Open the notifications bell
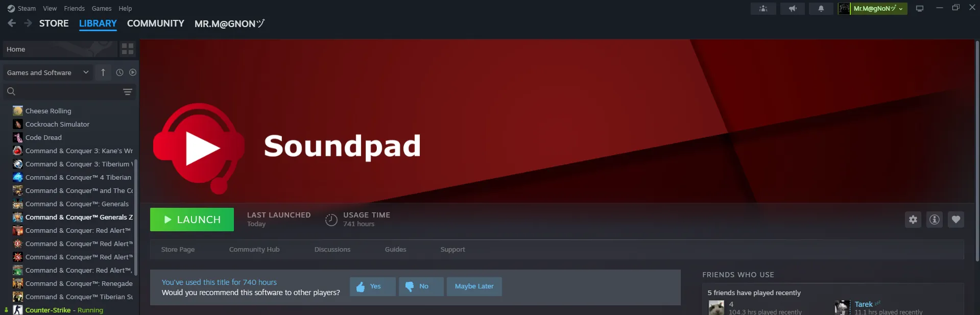Viewport: 980px width, 315px height. [821, 9]
